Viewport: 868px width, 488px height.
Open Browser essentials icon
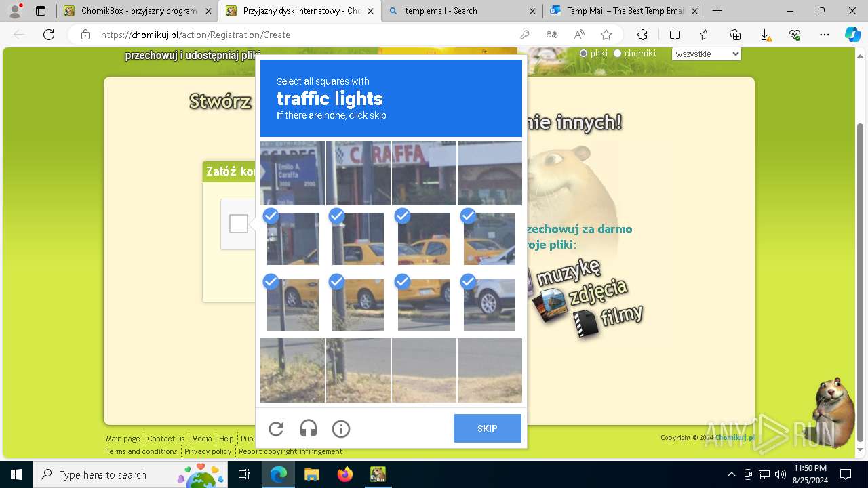click(795, 35)
